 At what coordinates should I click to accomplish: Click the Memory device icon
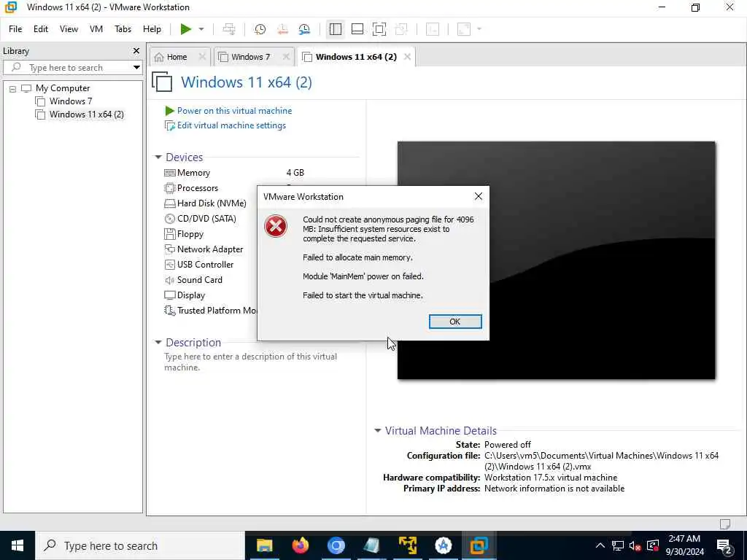pyautogui.click(x=169, y=173)
